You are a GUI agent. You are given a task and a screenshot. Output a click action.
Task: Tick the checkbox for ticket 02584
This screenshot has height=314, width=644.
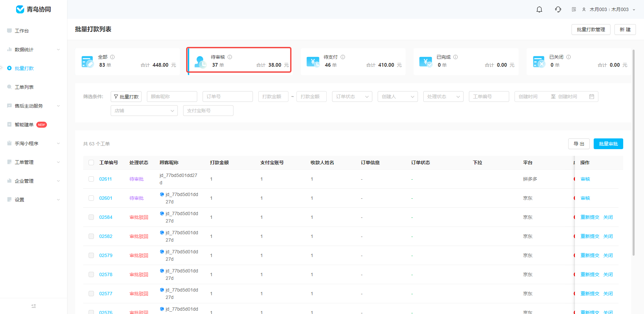point(91,217)
